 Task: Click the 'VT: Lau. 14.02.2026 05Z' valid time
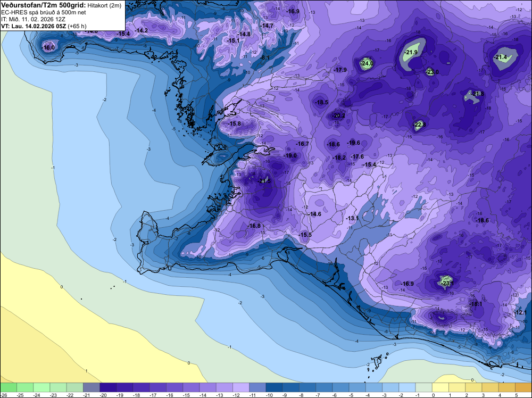(34, 26)
